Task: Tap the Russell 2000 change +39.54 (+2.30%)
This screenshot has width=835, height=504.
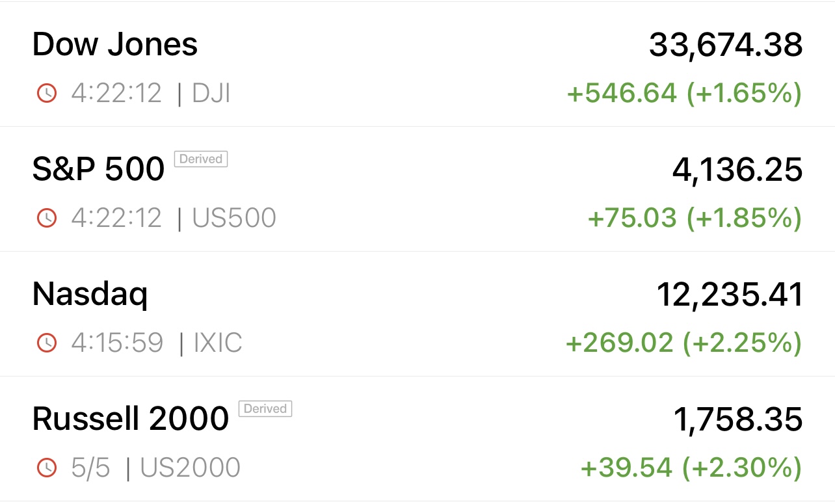Action: pyautogui.click(x=690, y=467)
